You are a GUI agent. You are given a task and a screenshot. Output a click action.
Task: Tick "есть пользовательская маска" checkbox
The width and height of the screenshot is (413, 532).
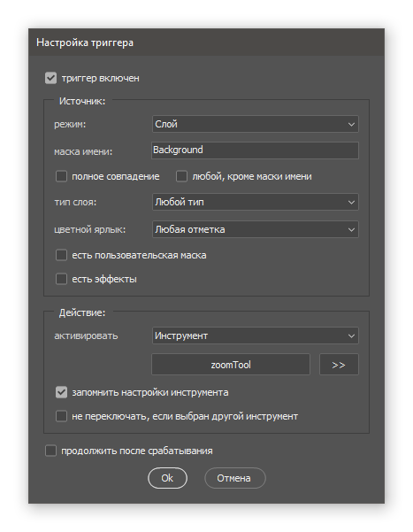coord(61,255)
